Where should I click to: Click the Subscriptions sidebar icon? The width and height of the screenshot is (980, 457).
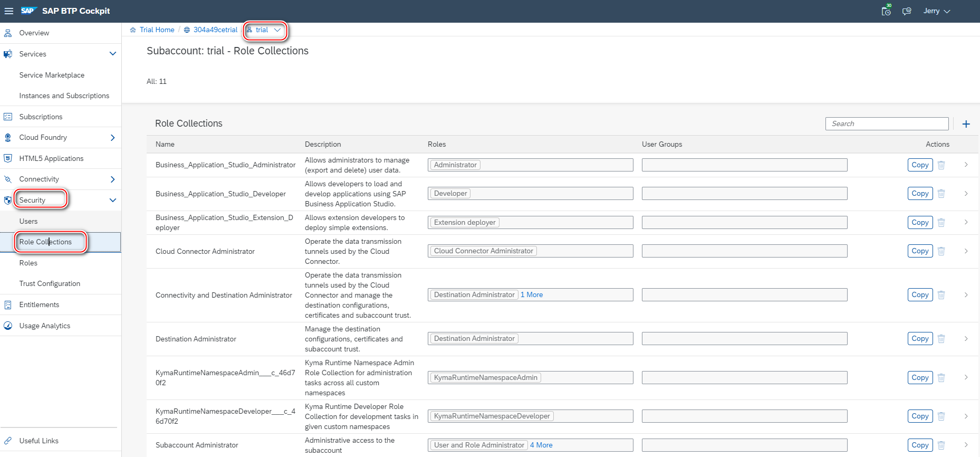click(8, 117)
